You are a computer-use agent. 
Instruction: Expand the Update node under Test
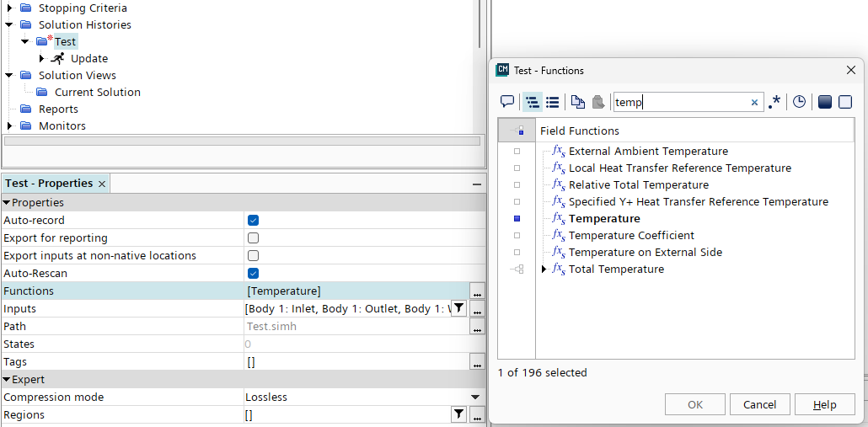pyautogui.click(x=42, y=59)
